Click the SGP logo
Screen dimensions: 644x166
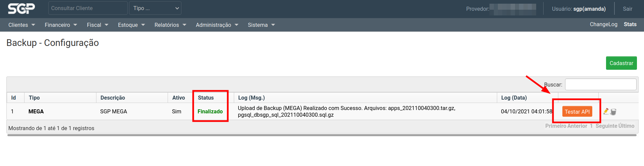pyautogui.click(x=22, y=8)
